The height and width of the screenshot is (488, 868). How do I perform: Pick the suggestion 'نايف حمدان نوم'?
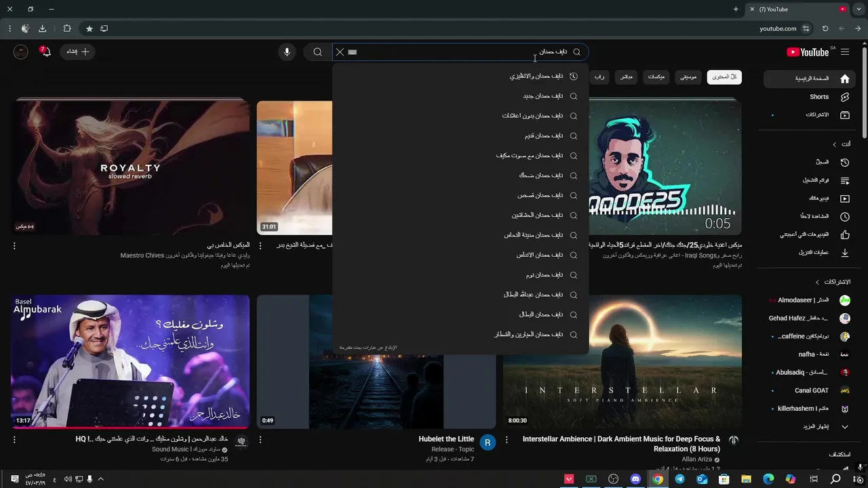coord(460,275)
